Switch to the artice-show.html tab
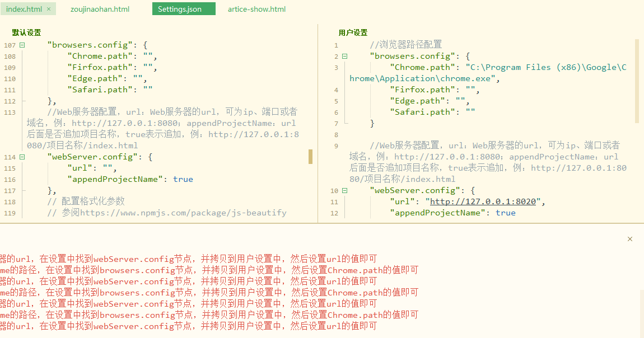The image size is (644, 338). click(256, 9)
